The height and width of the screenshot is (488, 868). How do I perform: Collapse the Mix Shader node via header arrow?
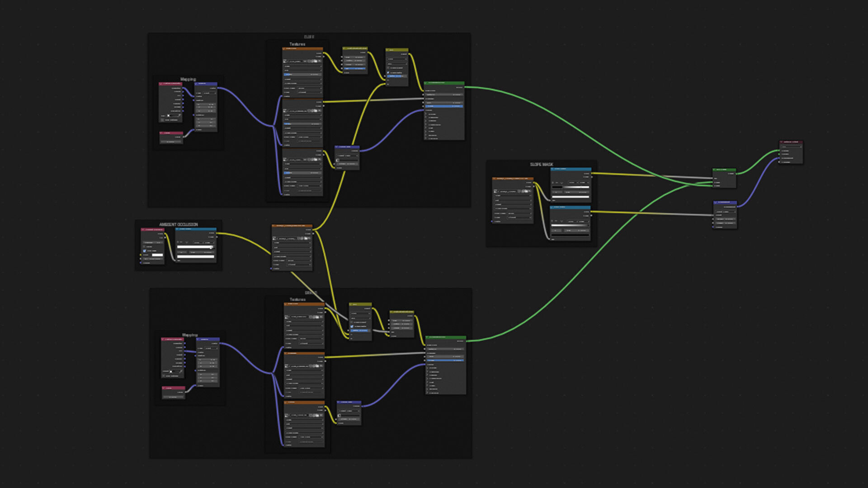[714, 169]
